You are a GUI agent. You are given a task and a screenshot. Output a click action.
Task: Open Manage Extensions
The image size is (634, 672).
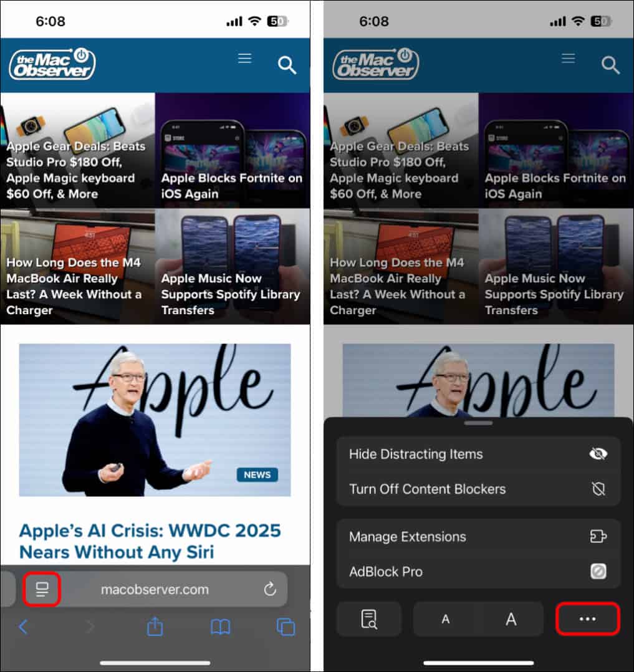[x=478, y=537]
